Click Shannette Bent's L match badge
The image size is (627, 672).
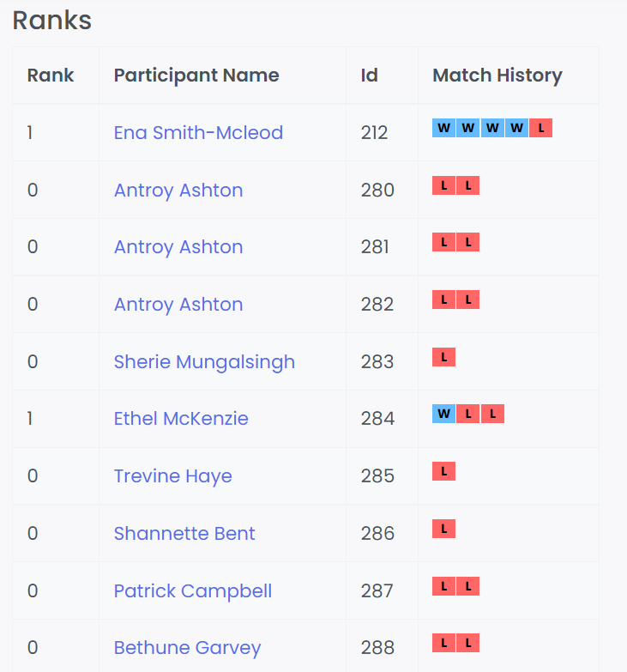click(x=444, y=529)
